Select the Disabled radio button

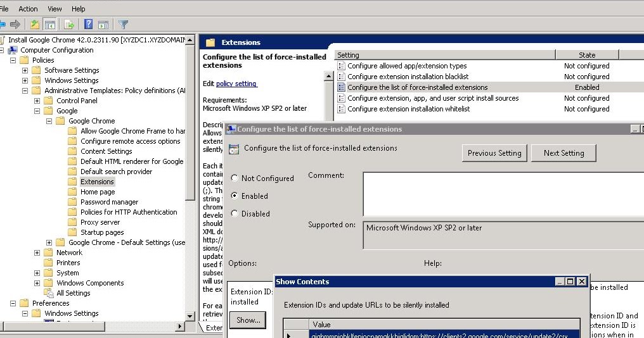click(235, 213)
